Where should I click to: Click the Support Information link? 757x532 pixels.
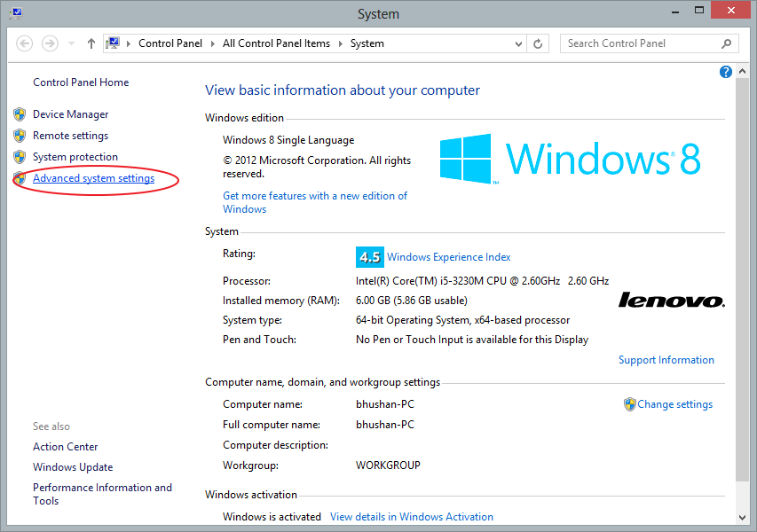(666, 360)
